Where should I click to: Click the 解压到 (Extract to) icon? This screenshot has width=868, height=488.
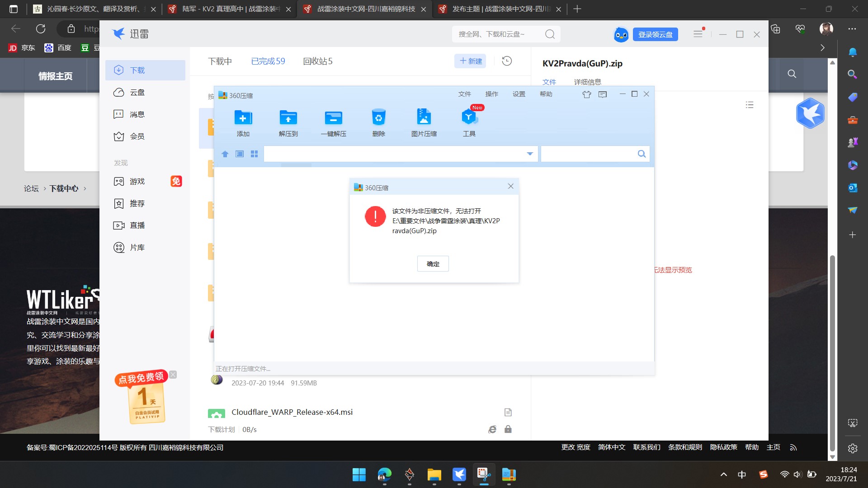click(x=288, y=118)
